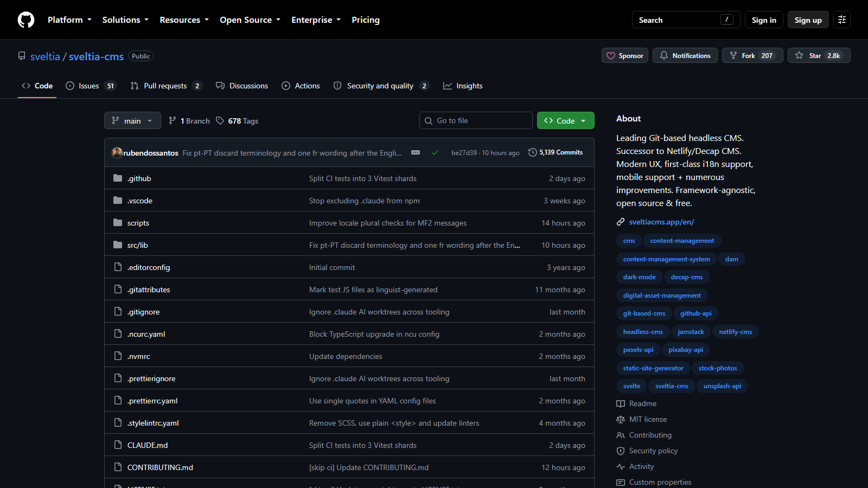The width and height of the screenshot is (868, 488).
Task: Click the file icon beside .gitignore
Action: (118, 312)
